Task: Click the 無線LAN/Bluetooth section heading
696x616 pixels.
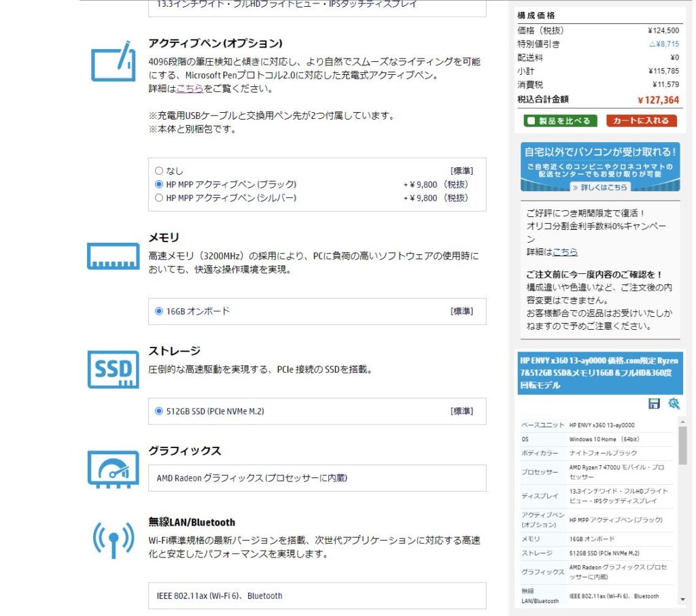Action: click(192, 522)
